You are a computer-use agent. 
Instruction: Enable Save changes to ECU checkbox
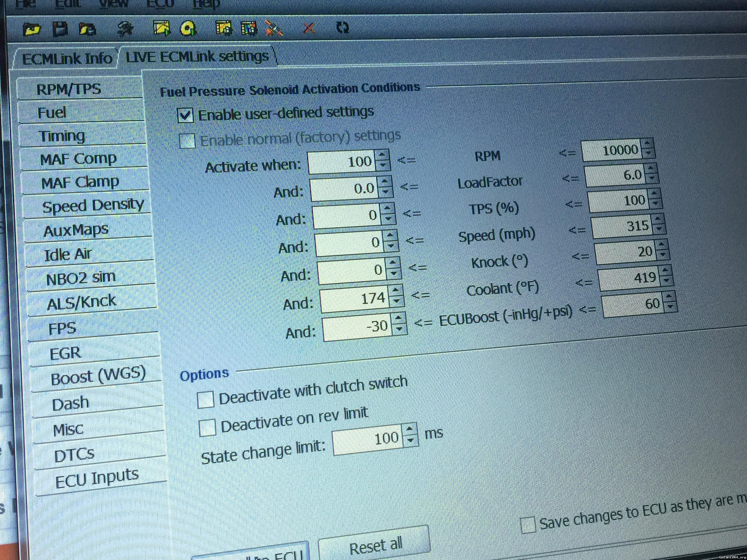pos(528,525)
